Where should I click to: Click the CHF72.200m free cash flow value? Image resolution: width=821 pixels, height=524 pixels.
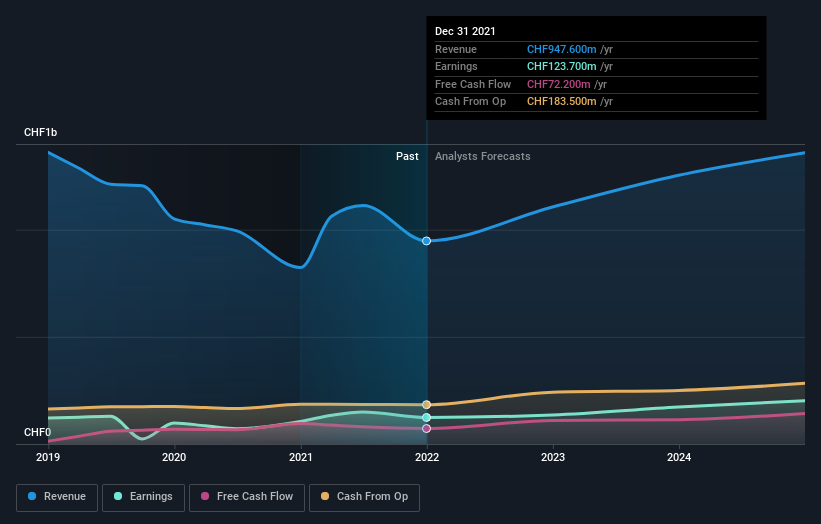click(559, 84)
